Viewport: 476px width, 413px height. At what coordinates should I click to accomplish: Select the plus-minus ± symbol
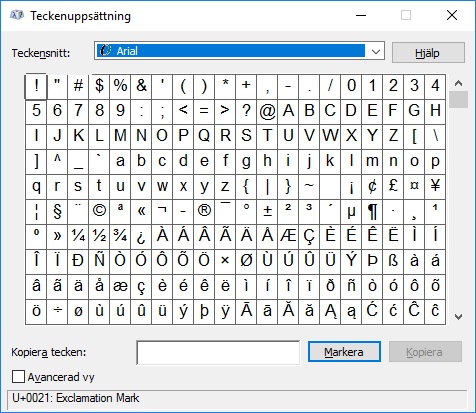[267, 212]
